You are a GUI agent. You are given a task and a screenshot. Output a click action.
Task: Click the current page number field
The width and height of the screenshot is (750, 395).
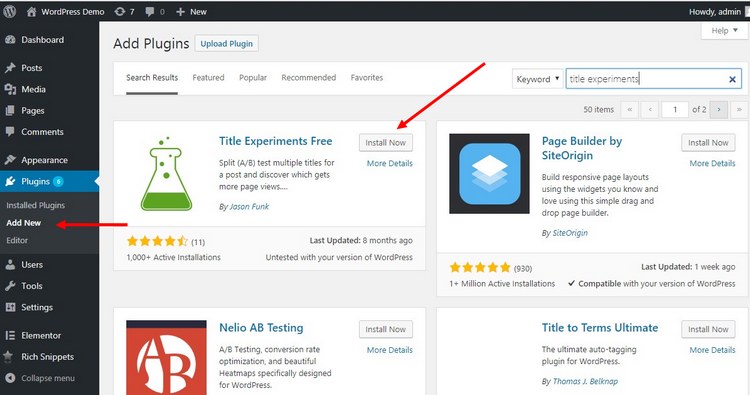[675, 110]
